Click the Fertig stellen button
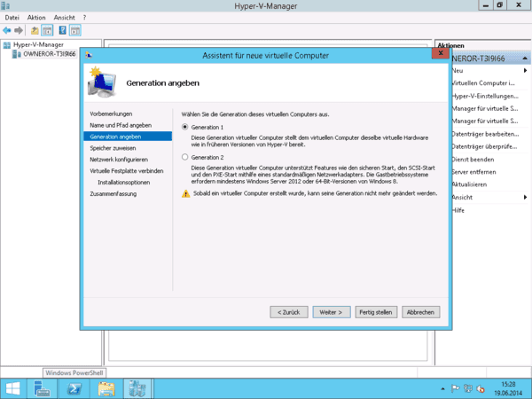Viewport: 532px width, 399px height. 376,312
